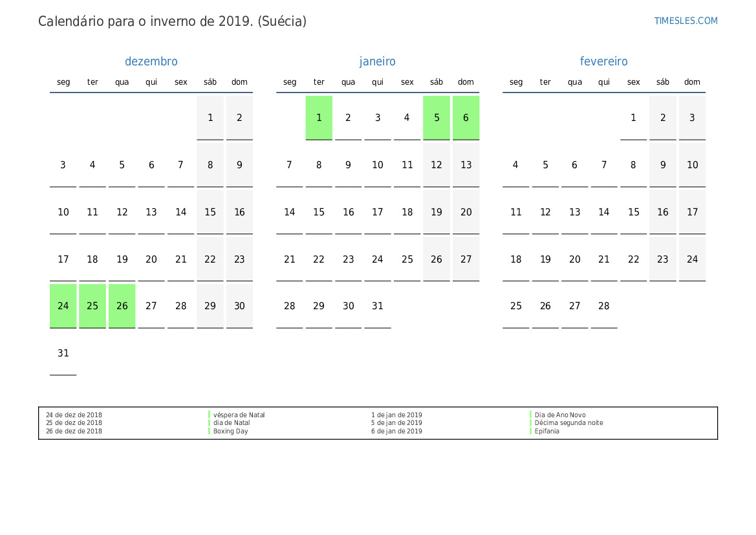Select the Boxing Day legend entry
This screenshot has width=756, height=535.
(231, 431)
